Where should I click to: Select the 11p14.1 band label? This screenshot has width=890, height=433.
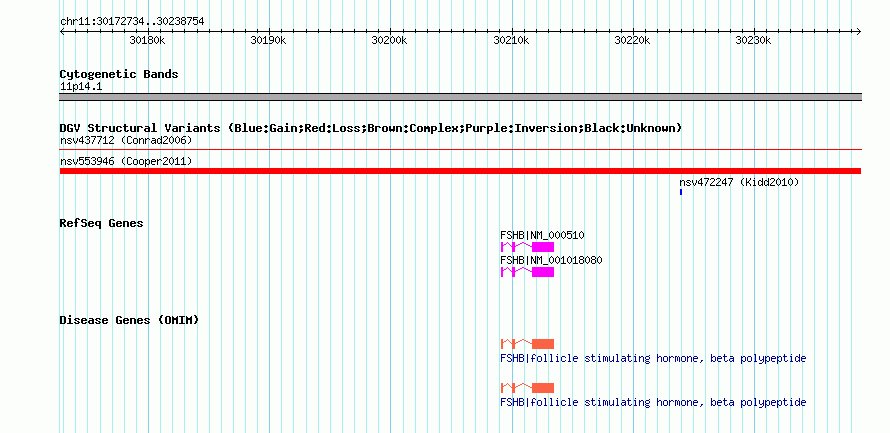click(x=81, y=87)
